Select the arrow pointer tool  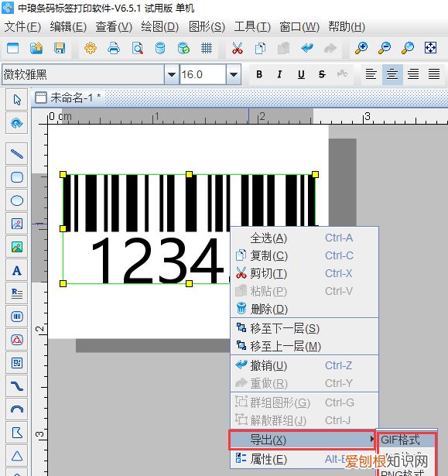click(x=17, y=100)
